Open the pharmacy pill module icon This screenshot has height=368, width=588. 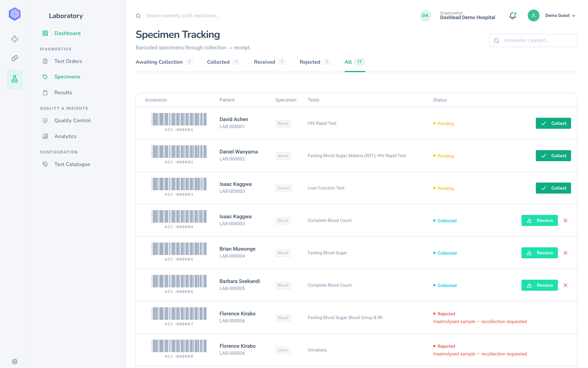pyautogui.click(x=15, y=58)
